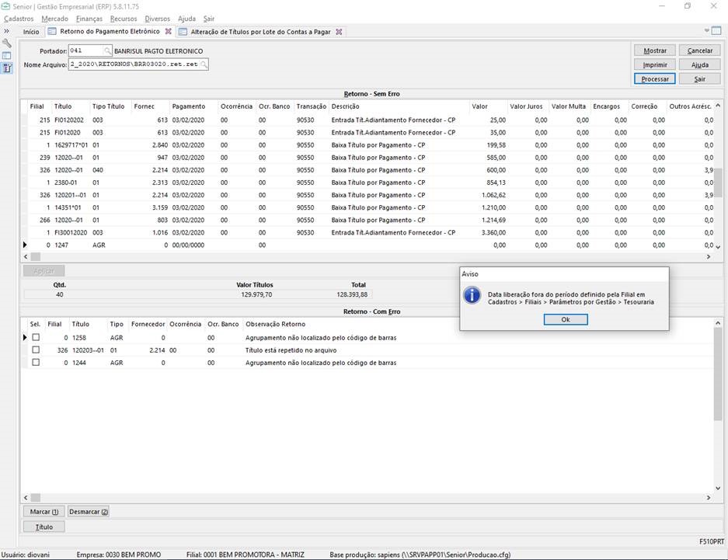Click the Cancelar button
The image size is (728, 560).
(700, 50)
